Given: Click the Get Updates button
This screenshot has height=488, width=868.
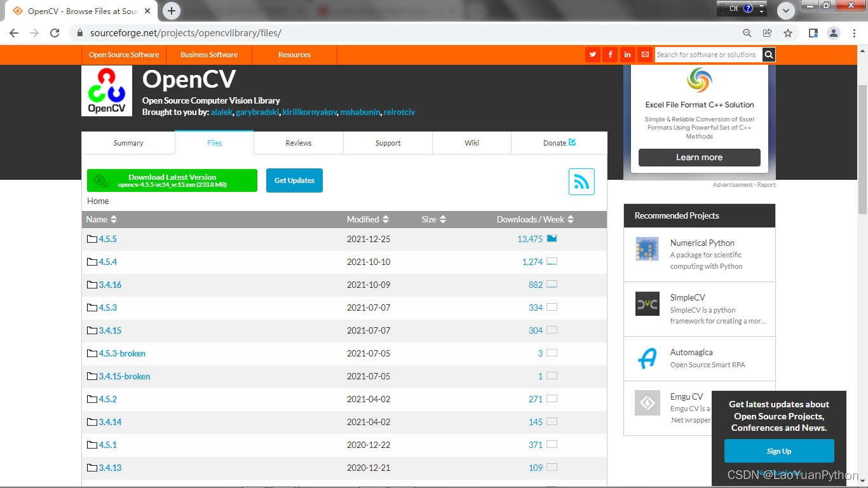Looking at the screenshot, I should (x=294, y=180).
